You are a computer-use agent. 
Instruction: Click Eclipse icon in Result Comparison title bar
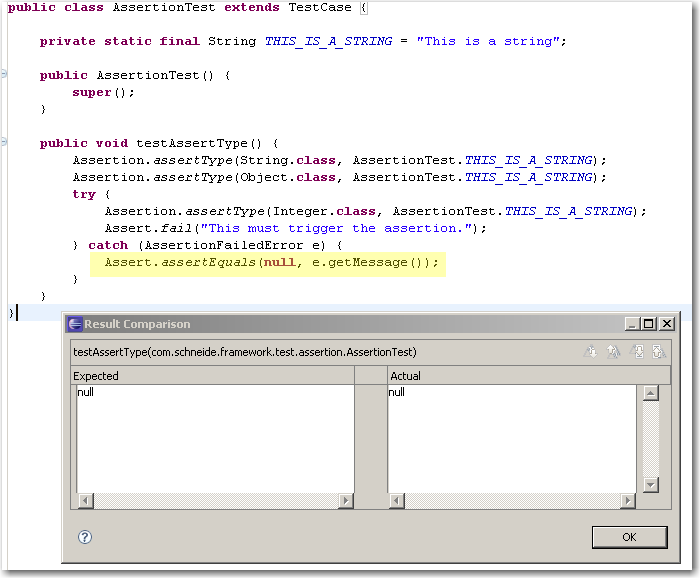click(x=75, y=324)
